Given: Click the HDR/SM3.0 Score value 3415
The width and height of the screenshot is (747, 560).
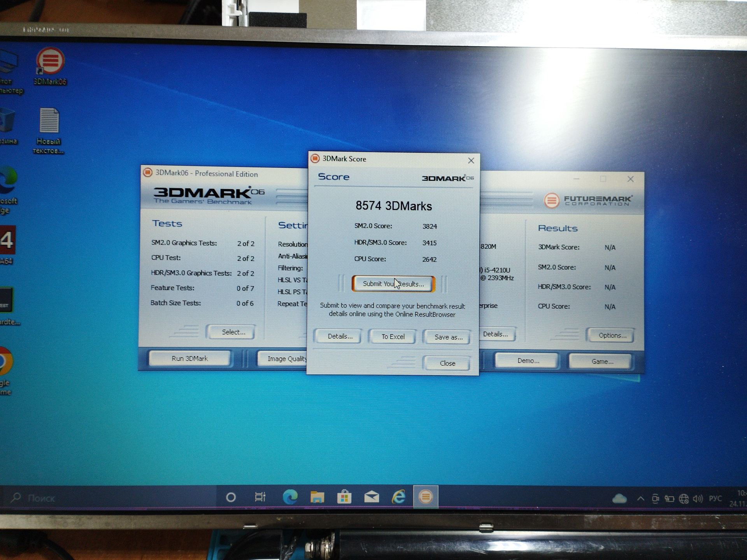Looking at the screenshot, I should [x=430, y=243].
